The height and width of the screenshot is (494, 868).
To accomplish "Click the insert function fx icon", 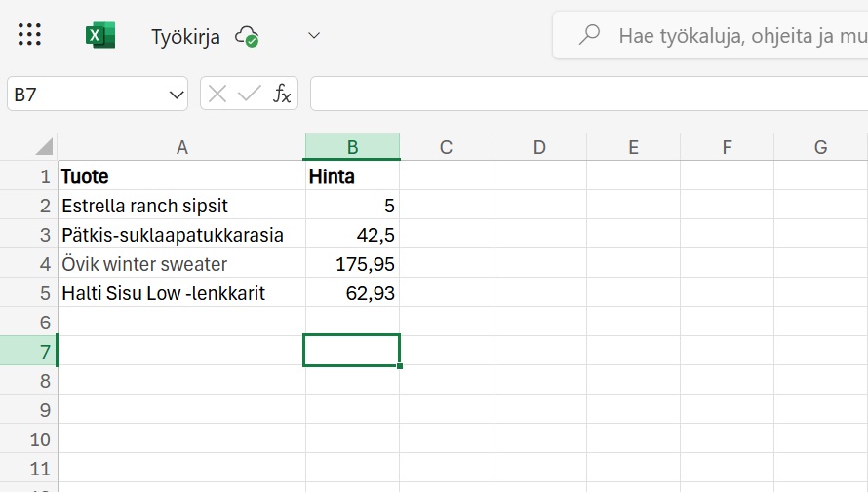I will (x=282, y=94).
